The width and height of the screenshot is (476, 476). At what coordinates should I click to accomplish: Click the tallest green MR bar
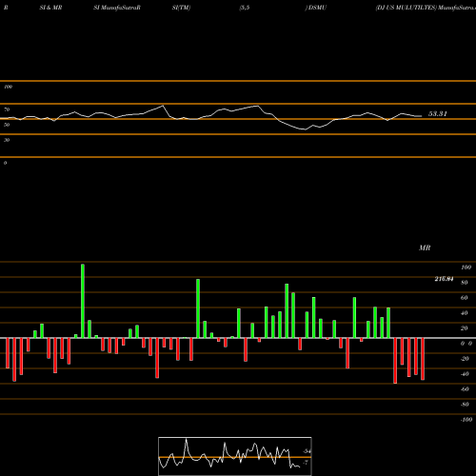[x=83, y=301]
